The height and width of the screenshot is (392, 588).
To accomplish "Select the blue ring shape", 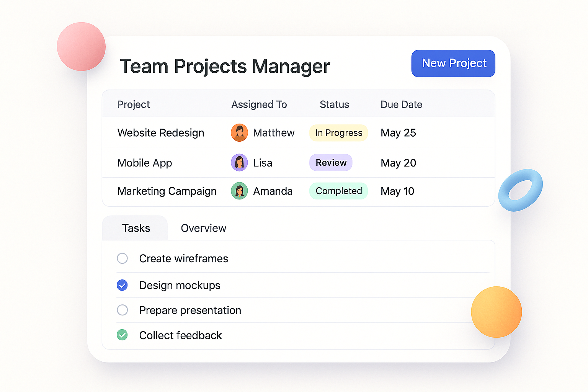I will [x=521, y=189].
